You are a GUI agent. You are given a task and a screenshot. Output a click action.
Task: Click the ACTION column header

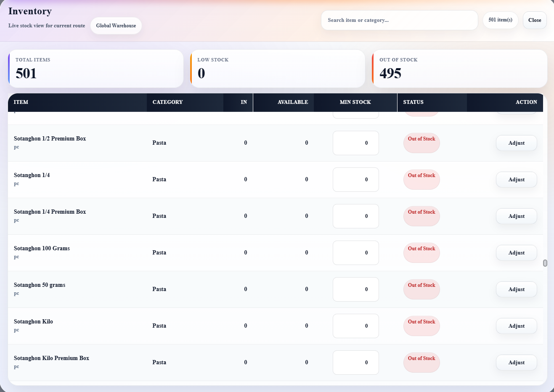[x=505, y=102]
